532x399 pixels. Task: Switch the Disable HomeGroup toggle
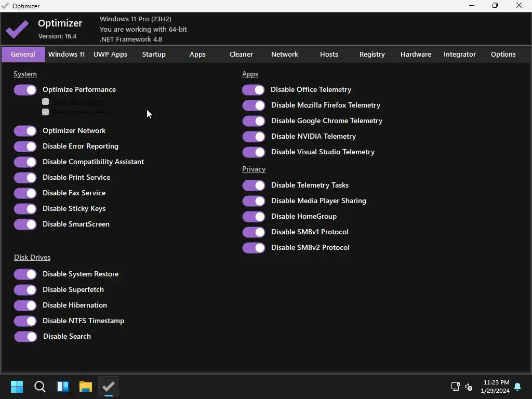(x=254, y=217)
